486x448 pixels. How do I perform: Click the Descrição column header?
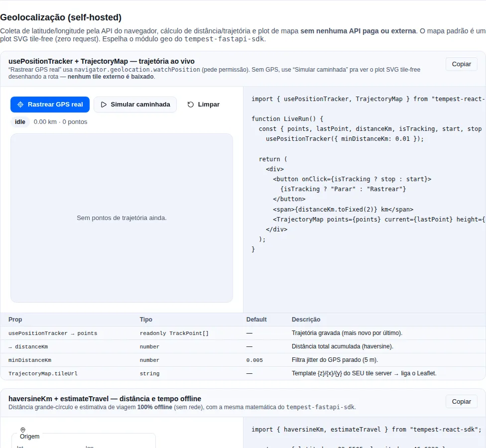click(306, 320)
